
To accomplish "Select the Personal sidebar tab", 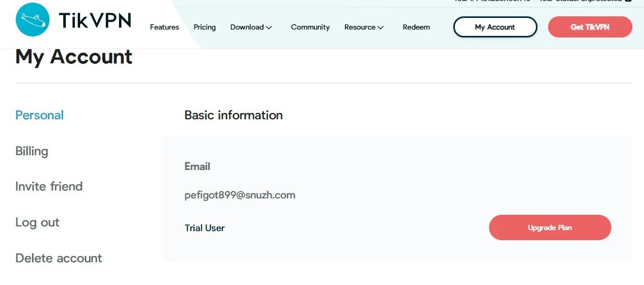I will coord(40,115).
